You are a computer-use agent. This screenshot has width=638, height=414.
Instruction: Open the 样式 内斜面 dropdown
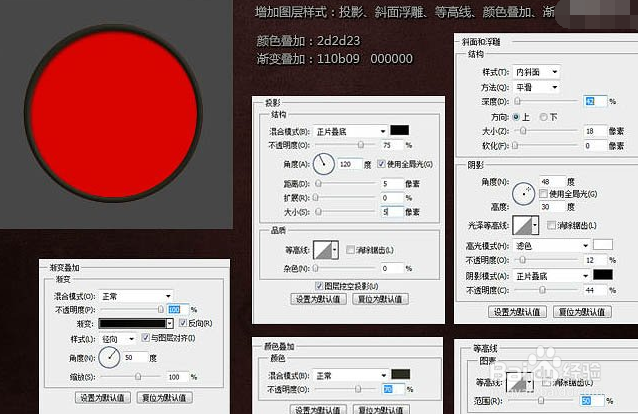pyautogui.click(x=536, y=72)
